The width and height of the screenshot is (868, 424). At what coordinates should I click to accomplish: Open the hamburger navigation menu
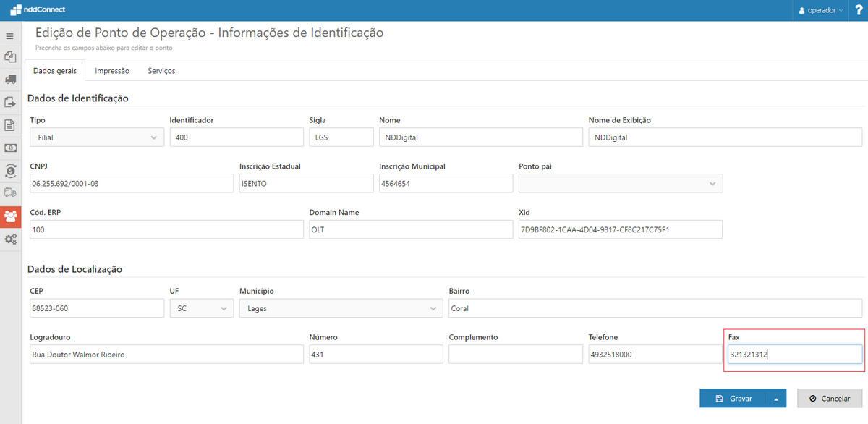[9, 35]
